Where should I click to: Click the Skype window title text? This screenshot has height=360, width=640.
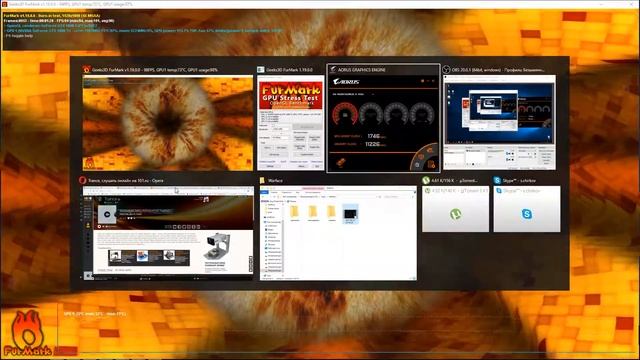click(520, 180)
